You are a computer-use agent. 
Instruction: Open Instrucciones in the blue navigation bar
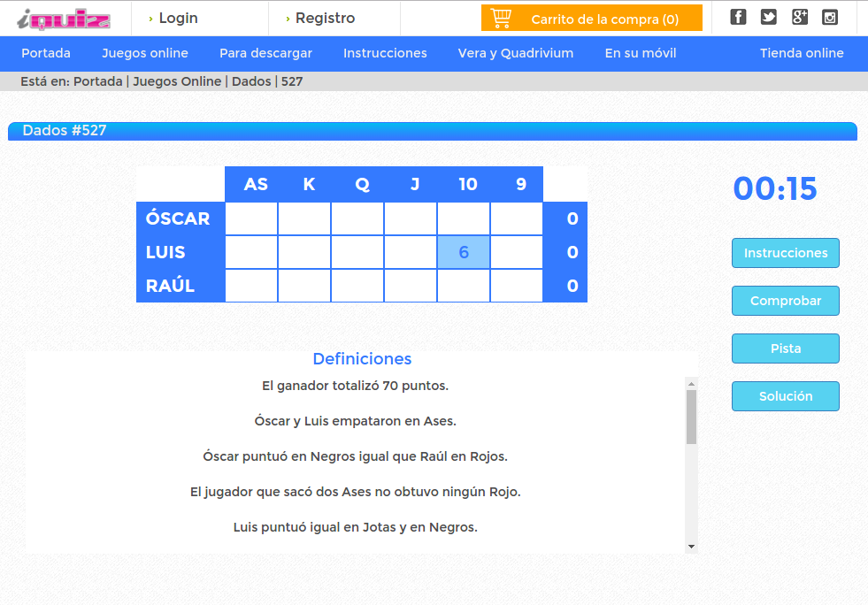[x=385, y=53]
